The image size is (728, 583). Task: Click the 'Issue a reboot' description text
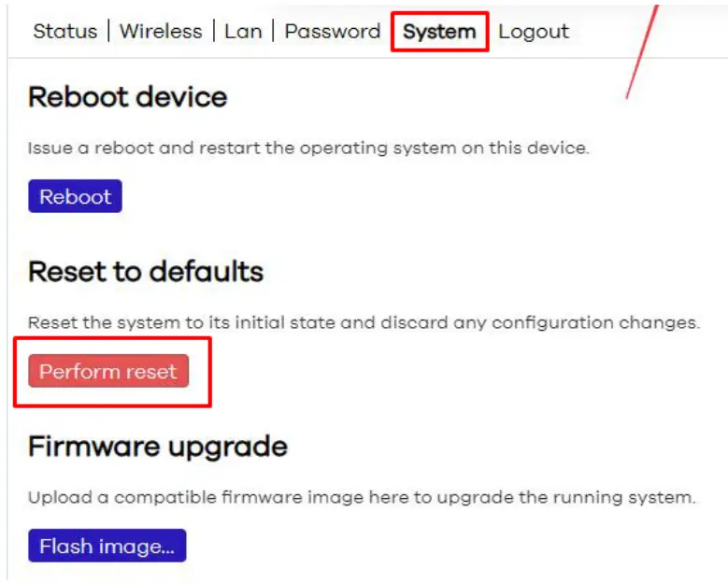(x=308, y=149)
